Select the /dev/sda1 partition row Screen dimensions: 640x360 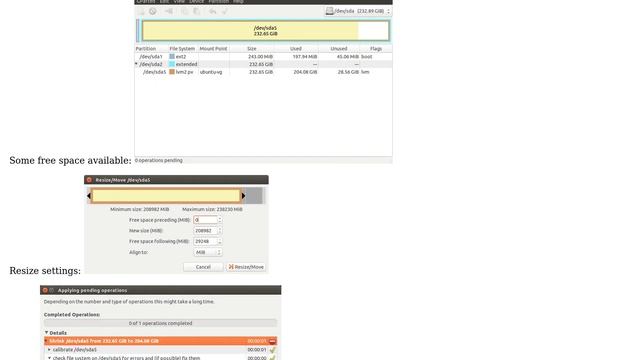263,57
